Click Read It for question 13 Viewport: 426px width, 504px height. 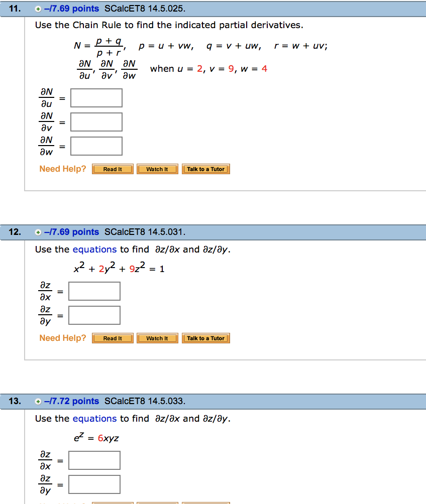[x=113, y=502]
